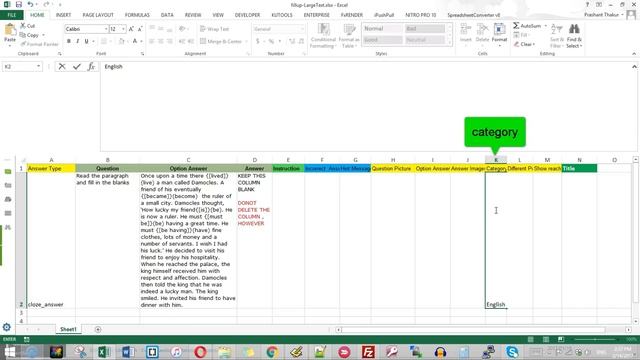Click the Save icon in Quick Access
The width and height of the screenshot is (640, 360).
pos(19,4)
